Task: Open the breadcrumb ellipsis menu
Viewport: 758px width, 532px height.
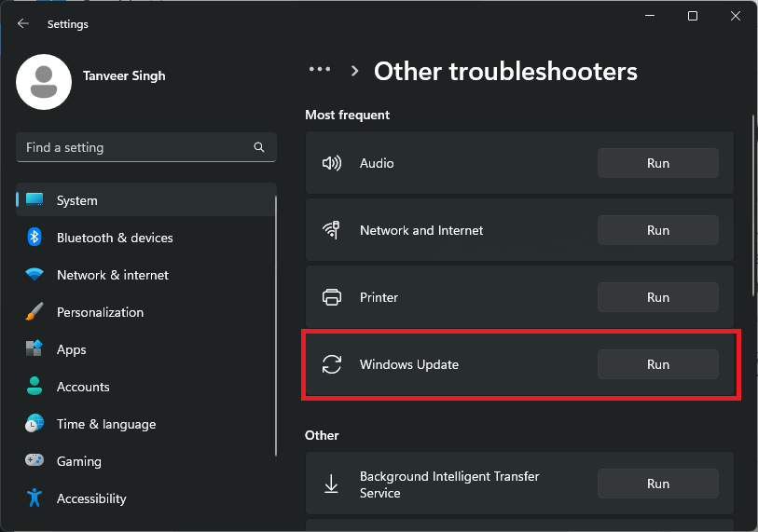Action: 320,70
